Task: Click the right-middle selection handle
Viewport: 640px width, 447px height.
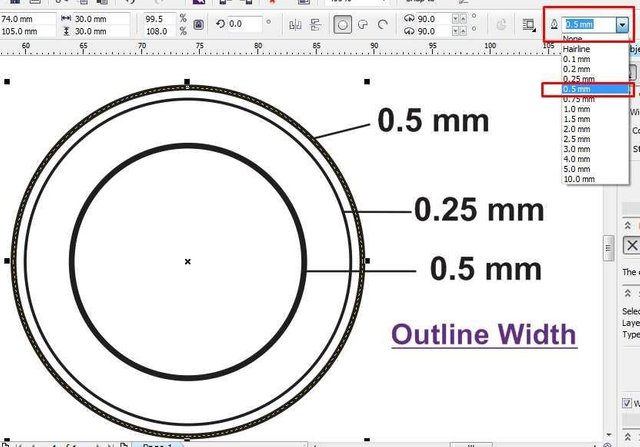Action: 367,261
